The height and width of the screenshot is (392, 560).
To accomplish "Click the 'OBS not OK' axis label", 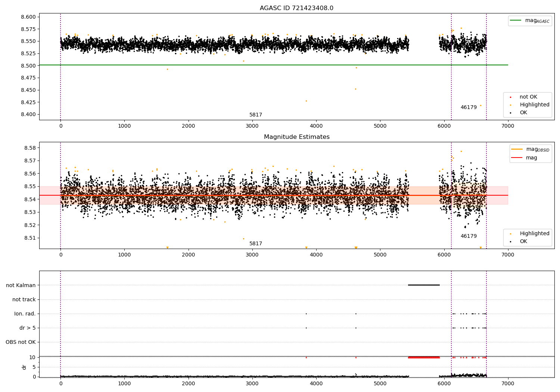I will coord(21,342).
